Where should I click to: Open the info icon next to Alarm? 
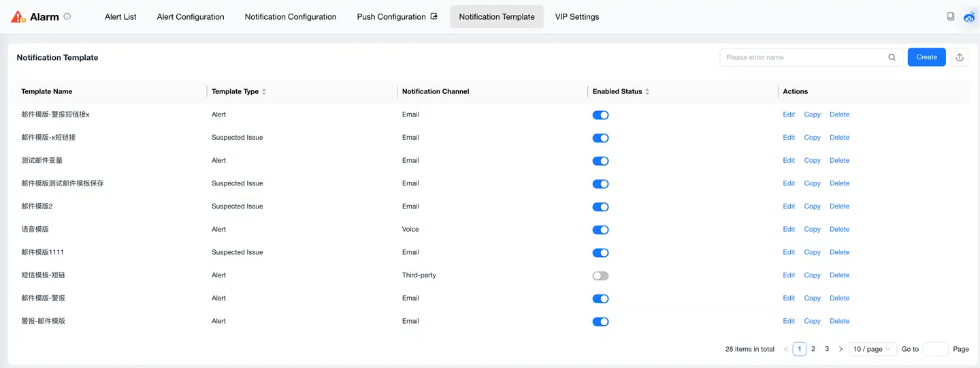click(x=67, y=16)
